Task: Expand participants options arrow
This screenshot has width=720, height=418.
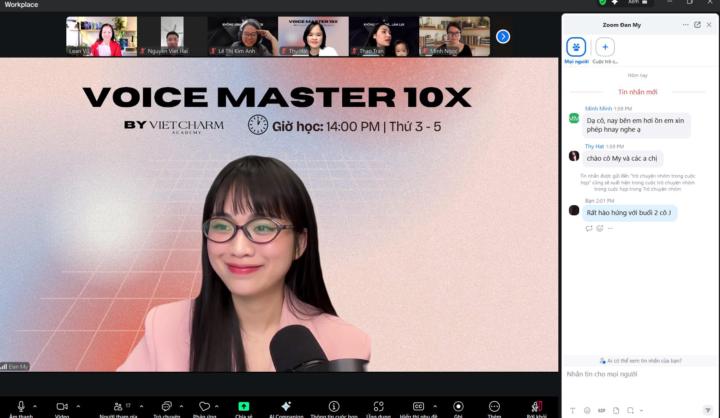Action: (141, 406)
